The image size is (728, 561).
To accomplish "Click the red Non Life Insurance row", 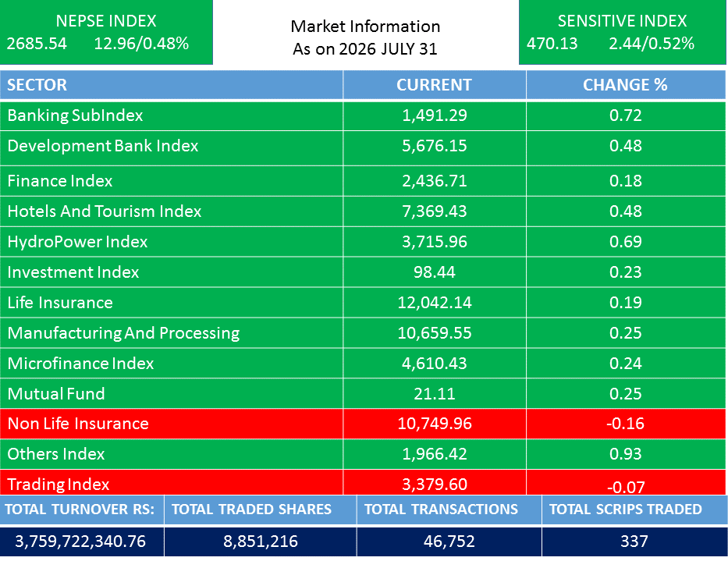I will (x=363, y=424).
